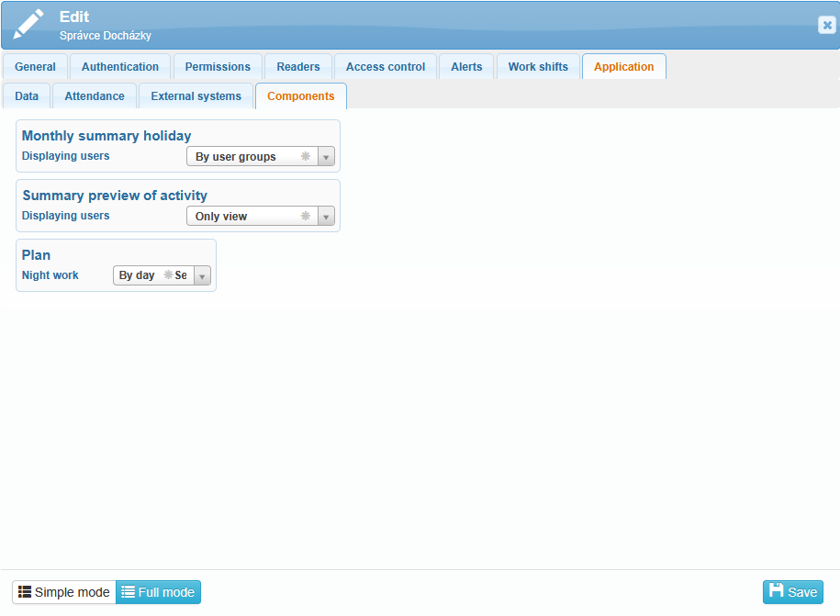Click asterisk icon in Night work field
Image resolution: width=840 pixels, height=616 pixels.
[x=168, y=274]
